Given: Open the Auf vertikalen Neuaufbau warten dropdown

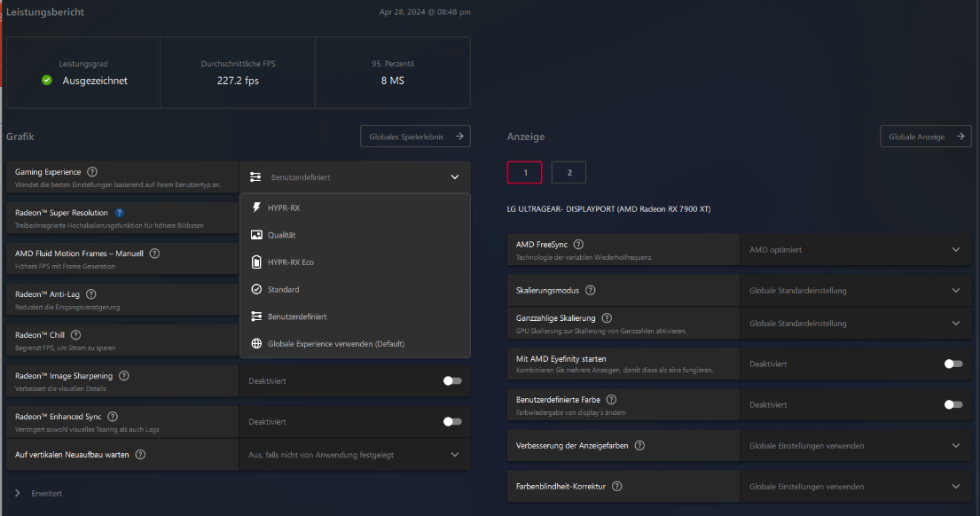Looking at the screenshot, I should point(355,455).
